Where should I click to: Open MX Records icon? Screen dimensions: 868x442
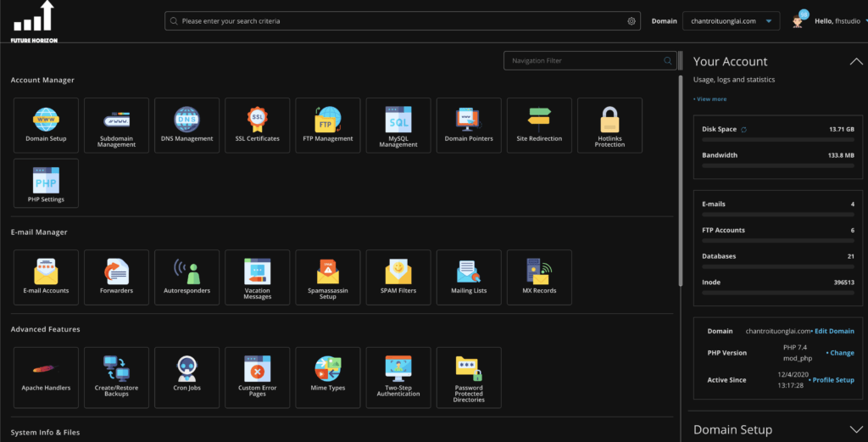(539, 277)
